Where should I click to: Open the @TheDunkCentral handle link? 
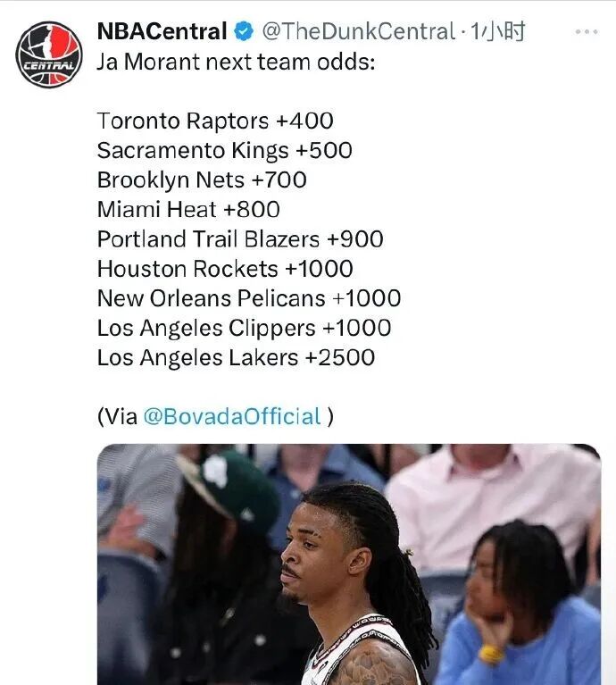358,32
